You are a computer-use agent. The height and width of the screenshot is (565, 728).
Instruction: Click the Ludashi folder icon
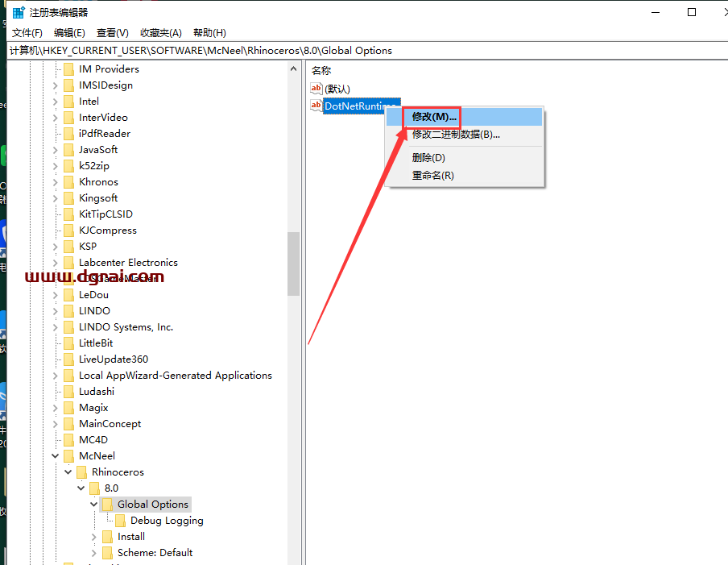point(68,391)
